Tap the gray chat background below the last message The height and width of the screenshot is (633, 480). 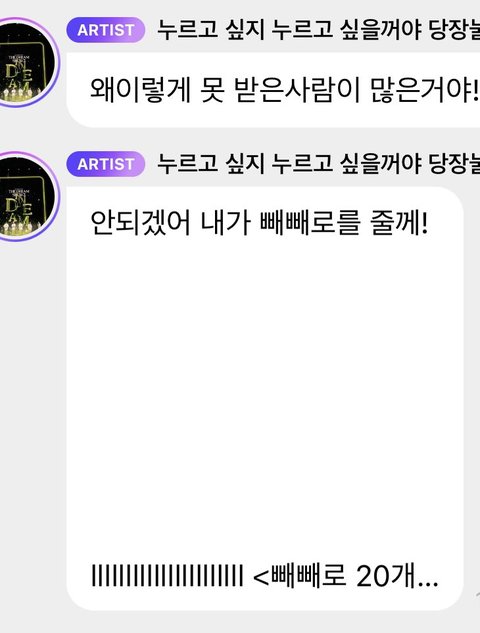[x=240, y=623]
